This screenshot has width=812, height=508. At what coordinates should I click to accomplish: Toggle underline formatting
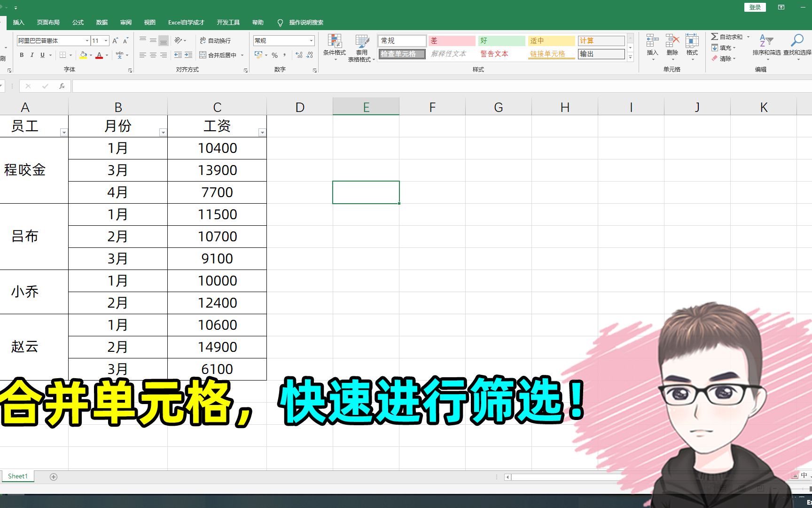pos(41,55)
